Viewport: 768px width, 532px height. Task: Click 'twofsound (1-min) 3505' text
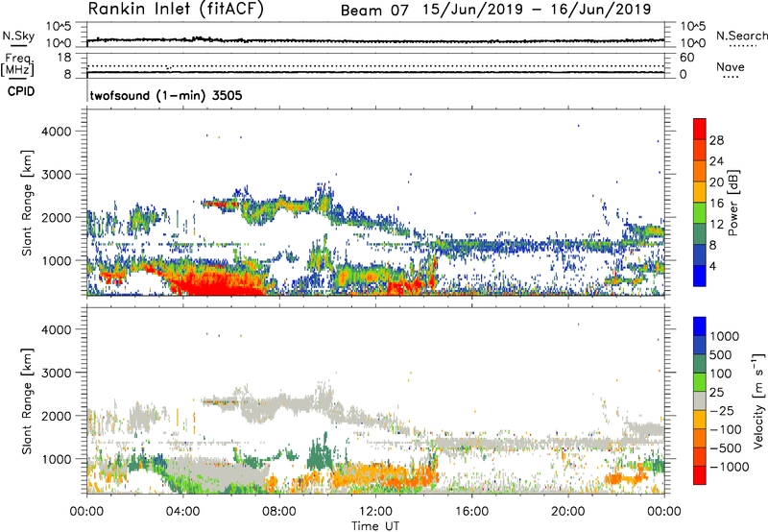click(166, 95)
